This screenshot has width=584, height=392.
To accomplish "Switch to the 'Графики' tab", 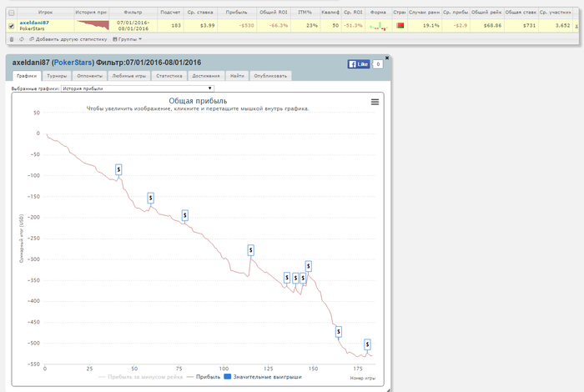I will (x=27, y=76).
